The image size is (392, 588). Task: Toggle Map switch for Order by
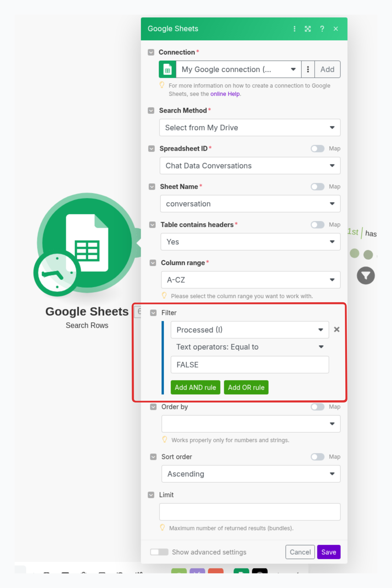click(x=317, y=407)
